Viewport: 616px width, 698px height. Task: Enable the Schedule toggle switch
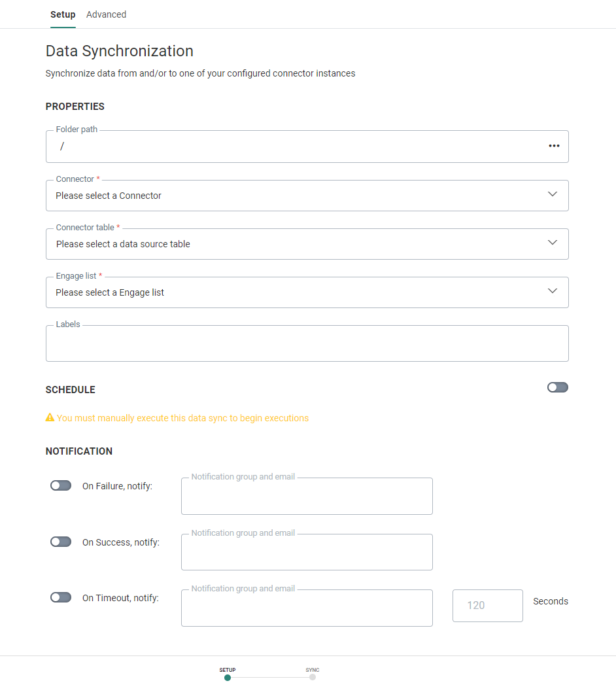click(x=558, y=387)
